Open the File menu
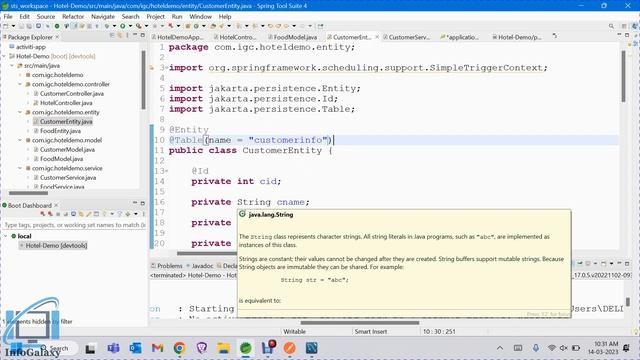The image size is (640, 360). click(x=8, y=16)
